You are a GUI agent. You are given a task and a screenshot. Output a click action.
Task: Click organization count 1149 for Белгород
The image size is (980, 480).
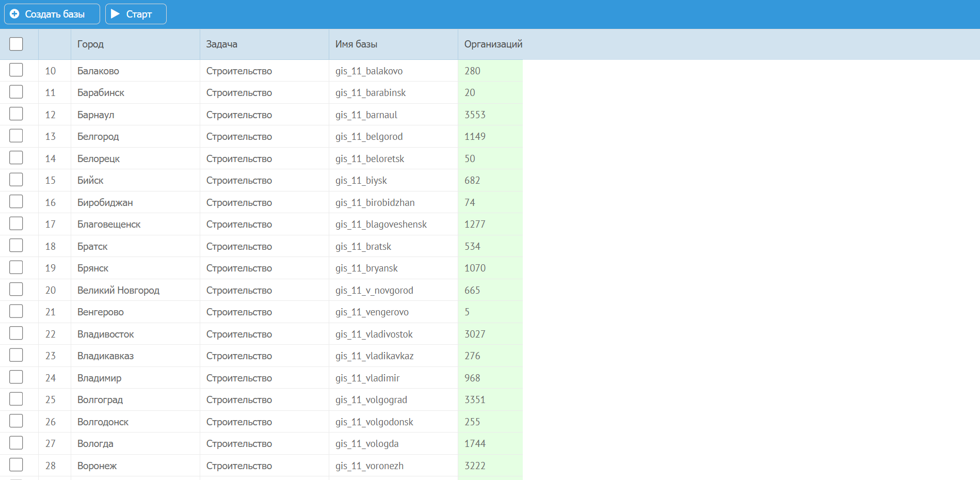475,137
